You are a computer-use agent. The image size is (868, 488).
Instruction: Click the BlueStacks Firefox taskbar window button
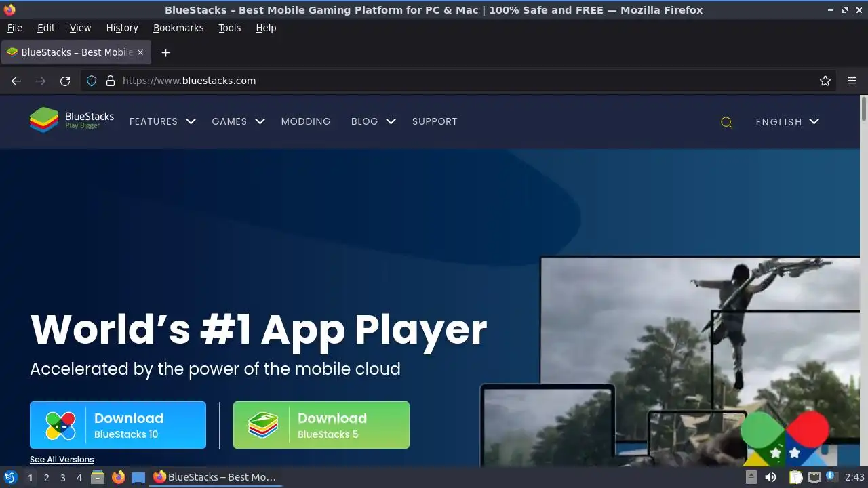pyautogui.click(x=216, y=477)
